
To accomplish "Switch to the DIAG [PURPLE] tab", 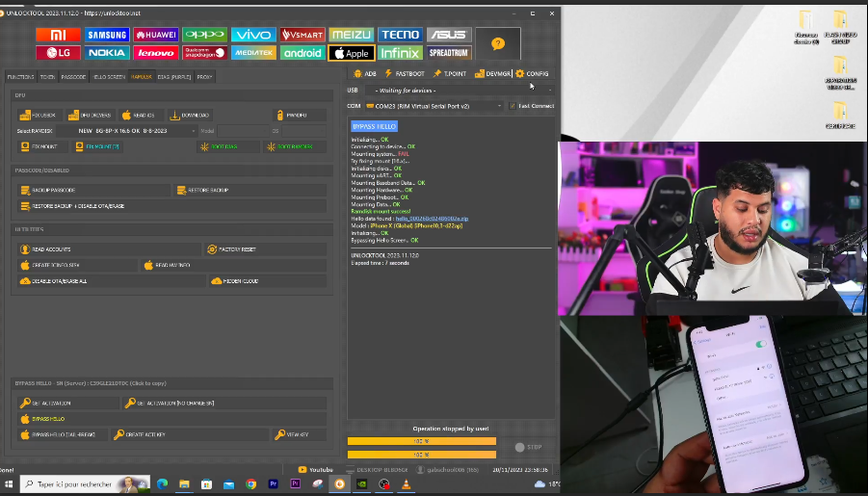I will point(173,77).
